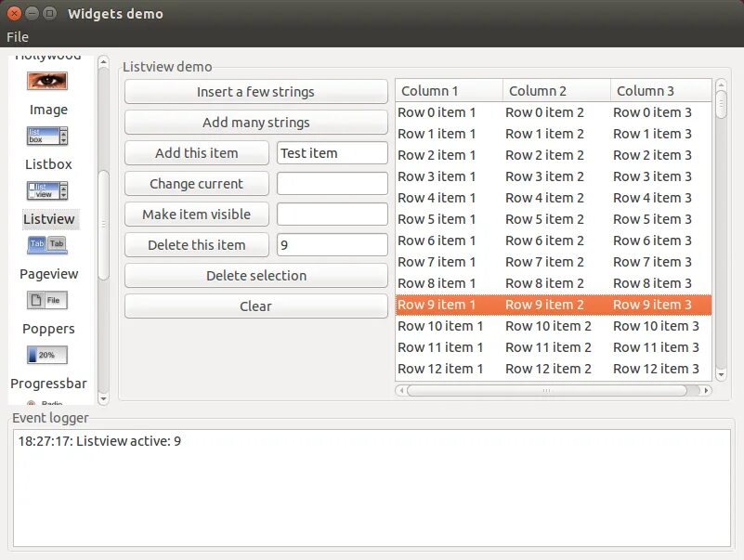Select Row 7 item 2

(x=544, y=262)
